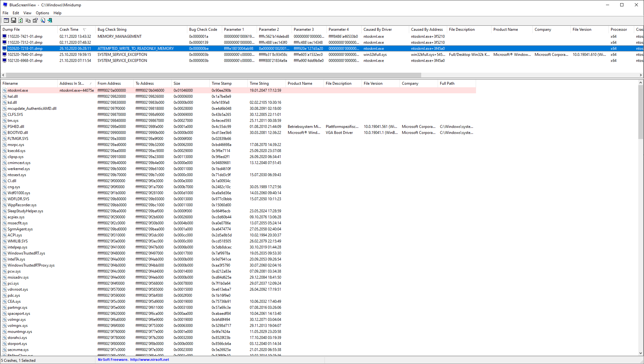Screen dimensions: 644x364
Task: Click the Refresh toolbar icon
Action: point(21,21)
